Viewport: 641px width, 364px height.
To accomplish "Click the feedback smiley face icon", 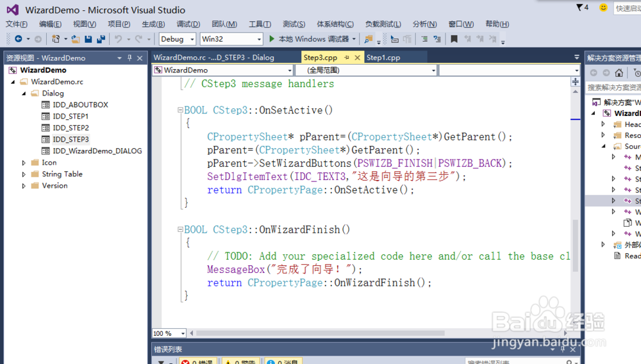I will [603, 7].
